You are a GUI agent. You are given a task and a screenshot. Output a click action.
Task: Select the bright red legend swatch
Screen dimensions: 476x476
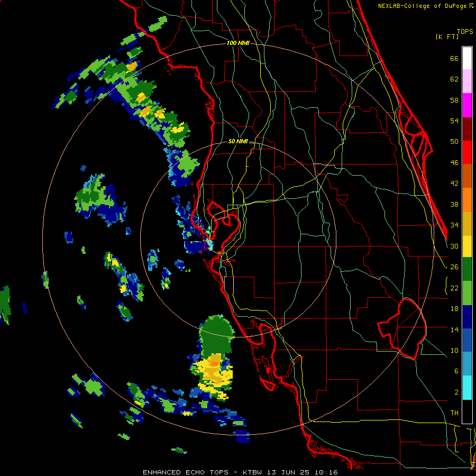(467, 152)
